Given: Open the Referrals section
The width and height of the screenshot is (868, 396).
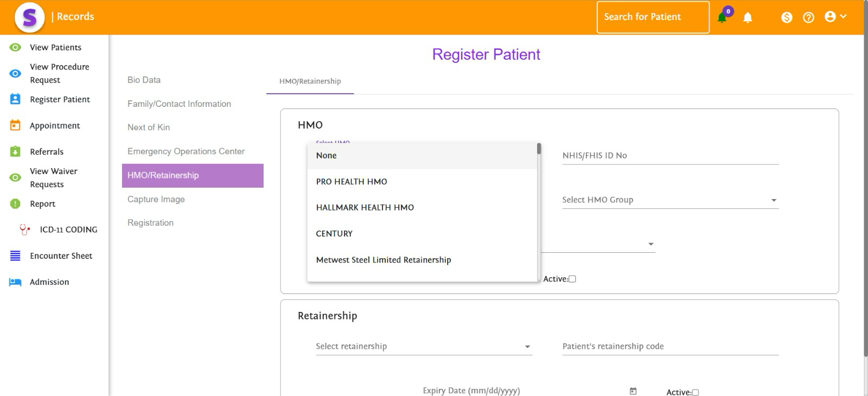Looking at the screenshot, I should 47,151.
